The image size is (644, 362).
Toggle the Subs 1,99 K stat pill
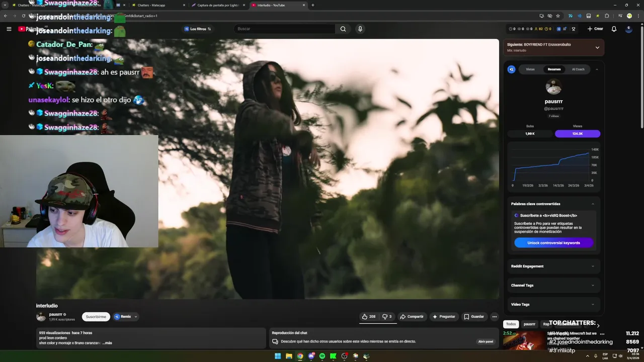(x=530, y=134)
